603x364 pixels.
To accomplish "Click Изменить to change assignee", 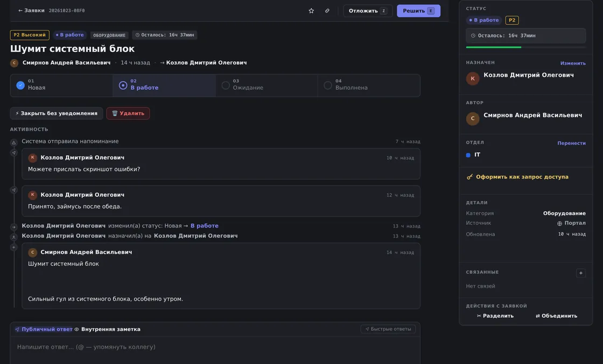I will click(573, 63).
